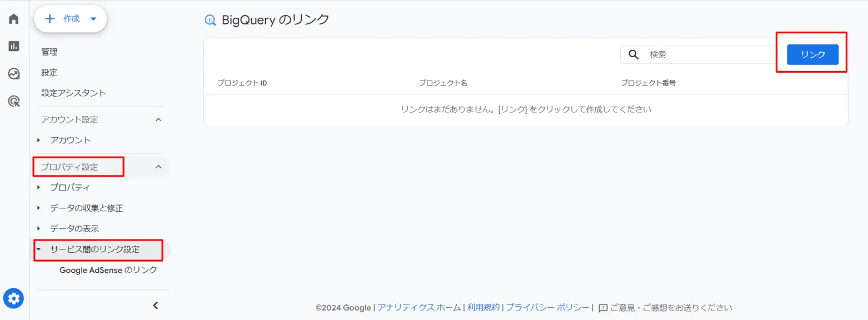Open the Reports bar chart icon
The height and width of the screenshot is (320, 868).
pos(14,46)
